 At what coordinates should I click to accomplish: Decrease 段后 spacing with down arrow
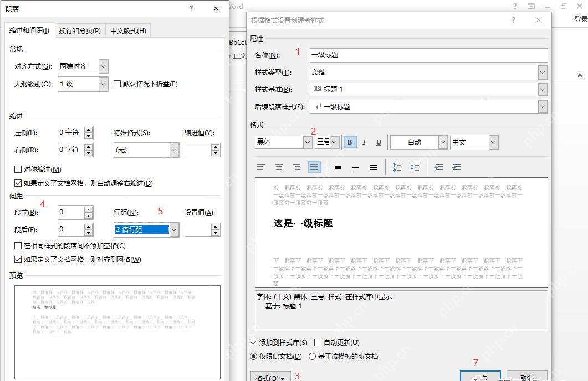[x=89, y=233]
